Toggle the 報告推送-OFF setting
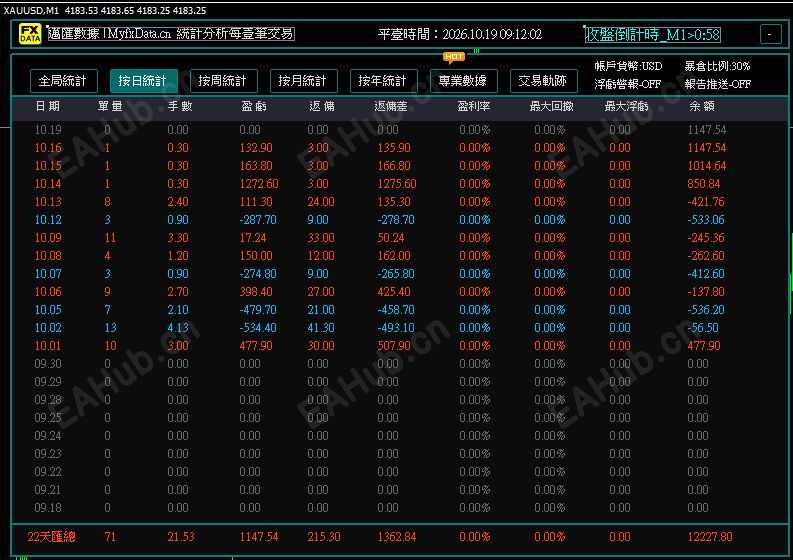The image size is (793, 560). [718, 84]
